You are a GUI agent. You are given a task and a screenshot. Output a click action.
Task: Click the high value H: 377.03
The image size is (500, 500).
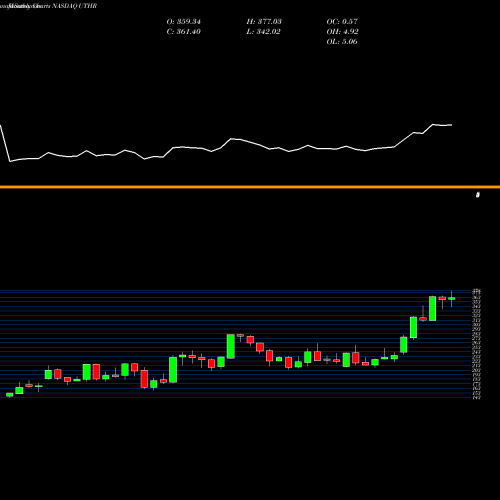pyautogui.click(x=264, y=22)
